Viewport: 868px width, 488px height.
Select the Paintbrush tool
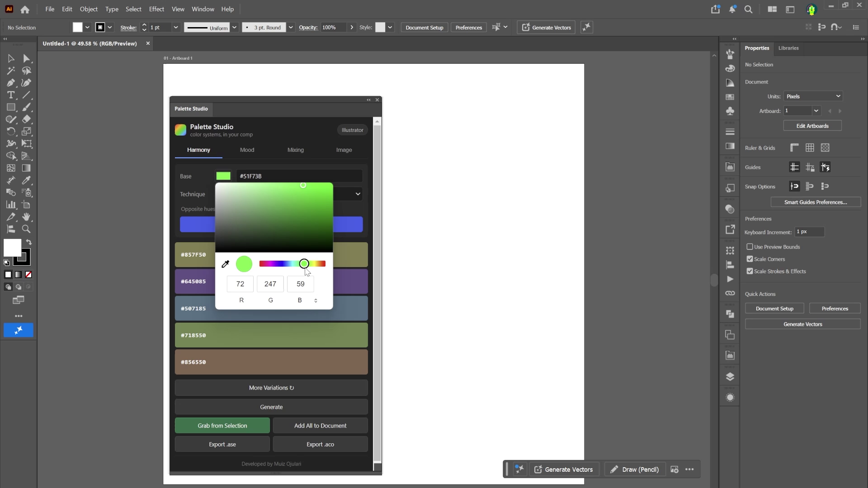click(x=26, y=107)
